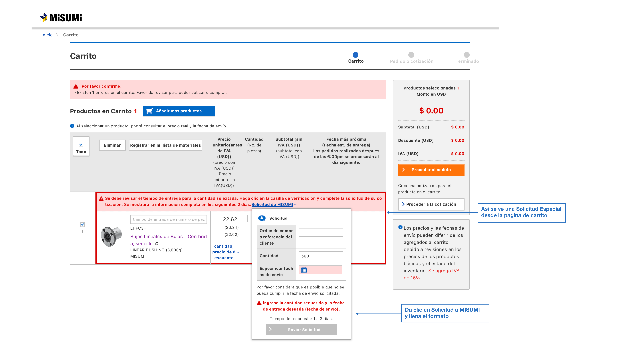The width and height of the screenshot is (643, 364).
Task: Click the part code 'LHFC3H'
Action: pos(138,228)
